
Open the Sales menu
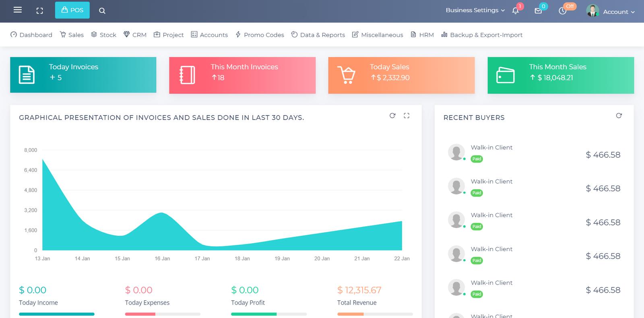pos(72,35)
